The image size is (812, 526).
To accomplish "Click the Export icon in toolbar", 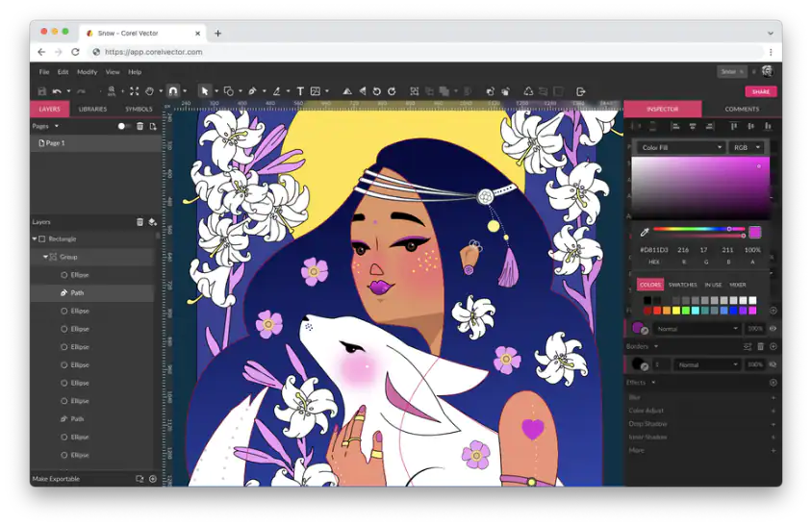I will pos(580,91).
